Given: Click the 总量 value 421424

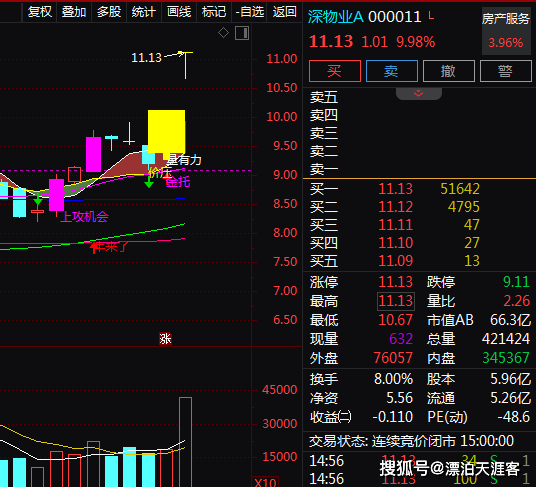Looking at the screenshot, I should tap(506, 339).
